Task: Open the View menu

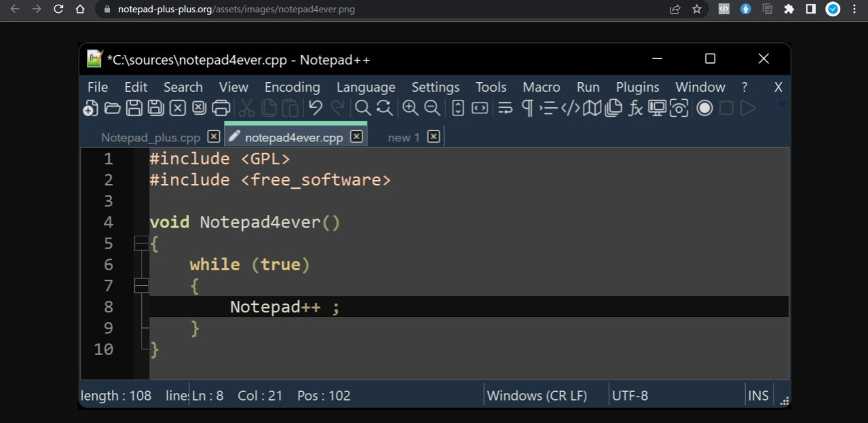Action: 233,87
